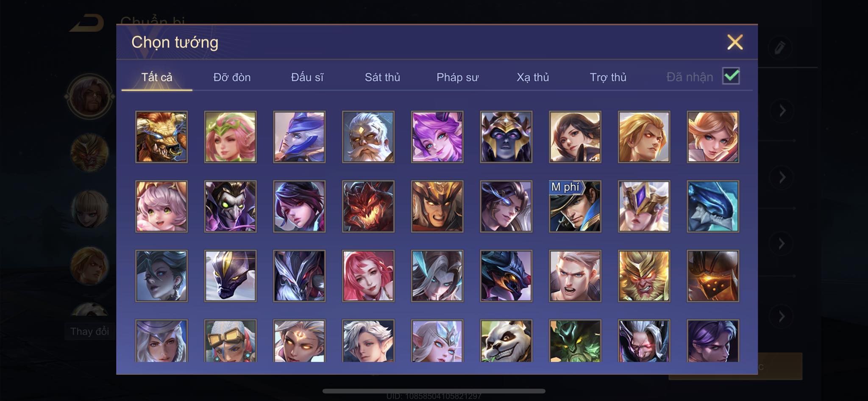This screenshot has width=868, height=401.
Task: Select the red demon-faced hero portrait
Action: point(368,206)
